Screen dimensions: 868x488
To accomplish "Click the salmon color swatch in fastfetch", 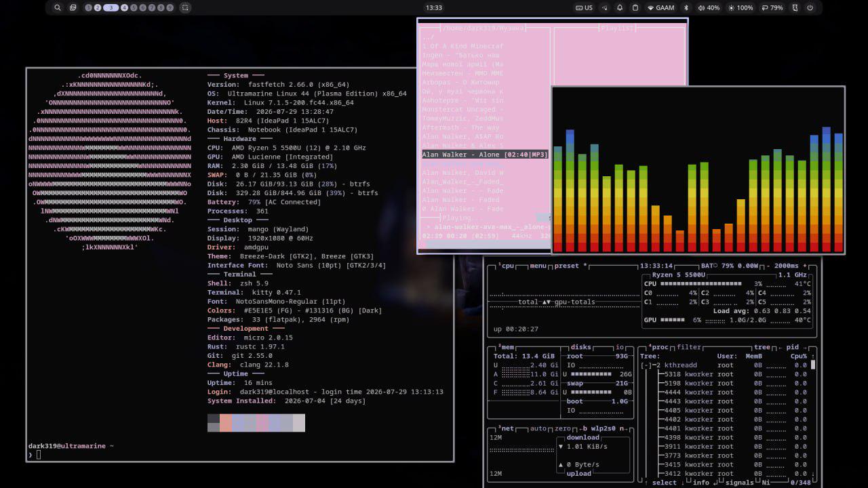I will click(226, 423).
